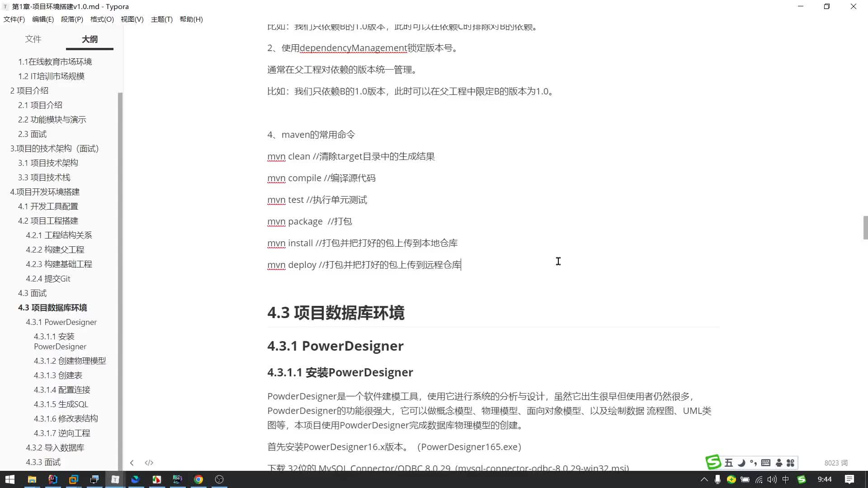Click the dependencyManagement underlined word
The height and width of the screenshot is (488, 868).
[x=353, y=48]
